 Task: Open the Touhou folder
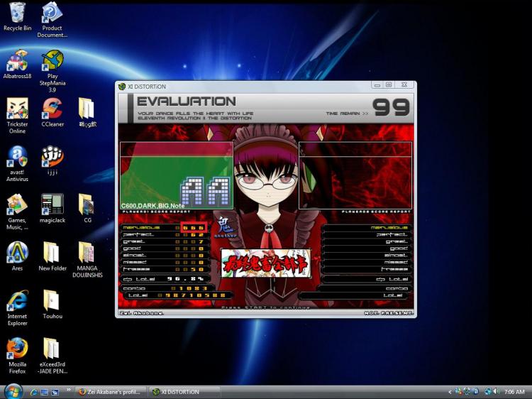tap(52, 300)
